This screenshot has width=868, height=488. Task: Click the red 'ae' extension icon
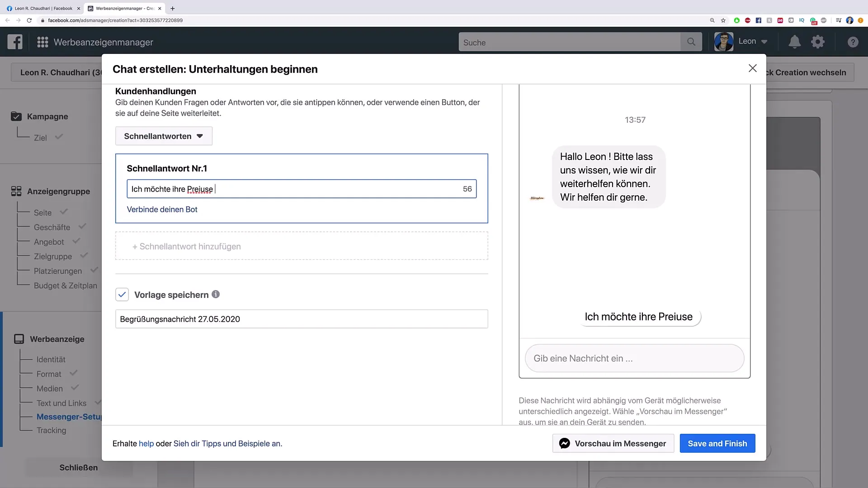click(x=780, y=20)
